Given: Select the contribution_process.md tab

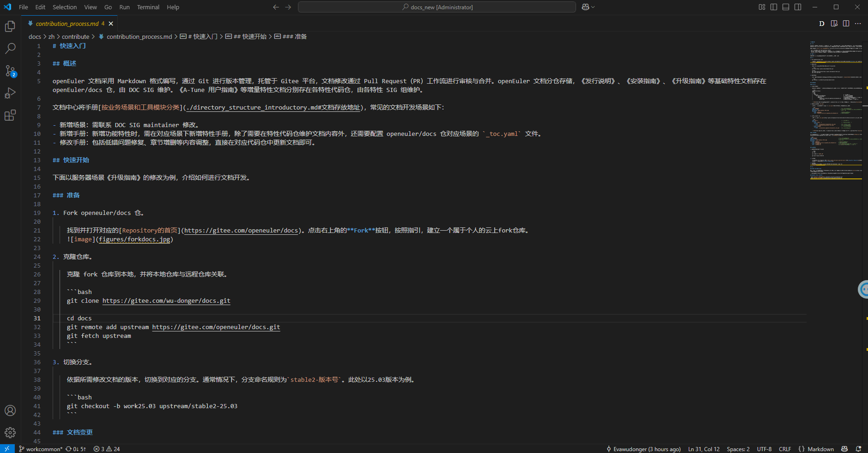Looking at the screenshot, I should click(67, 24).
